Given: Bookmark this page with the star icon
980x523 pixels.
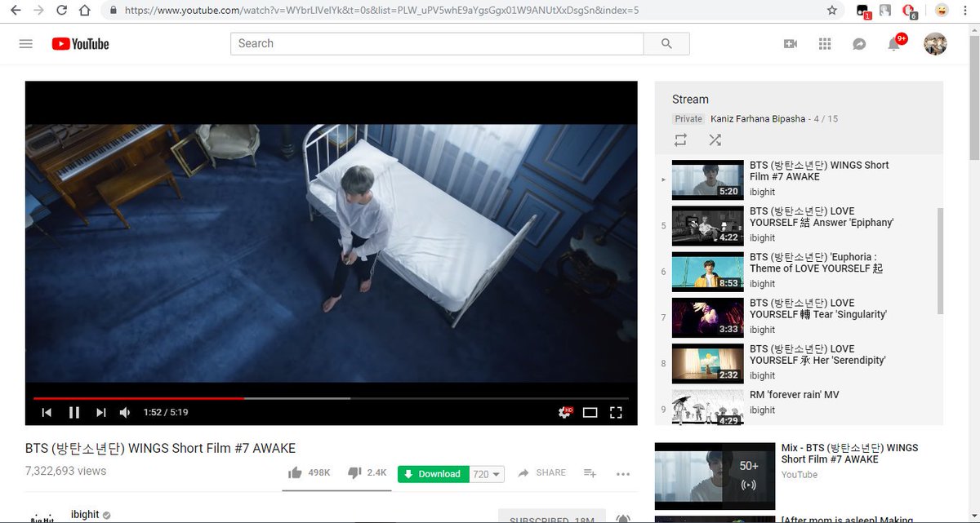Looking at the screenshot, I should pos(832,11).
